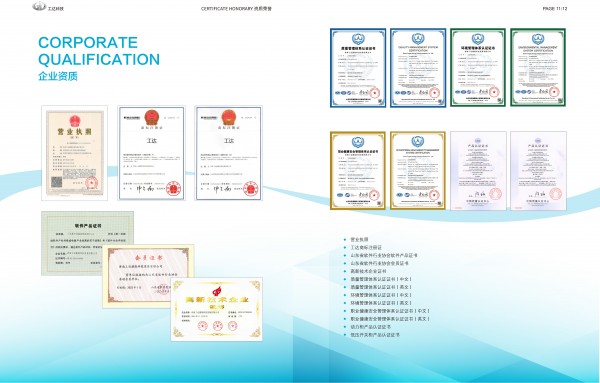The image size is (600, 383).
Task: Click the CORPORATE QUALIFICATION heading
Action: tap(99, 51)
